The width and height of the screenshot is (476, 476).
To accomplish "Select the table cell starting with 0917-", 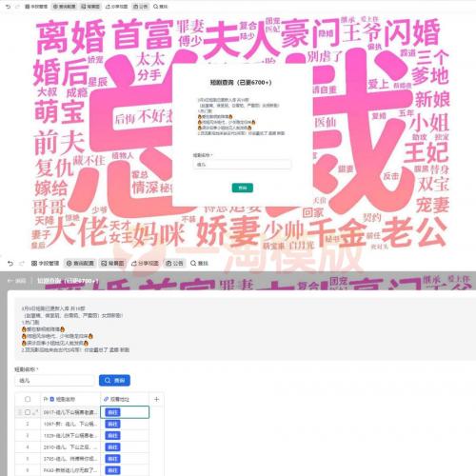I will (70, 412).
